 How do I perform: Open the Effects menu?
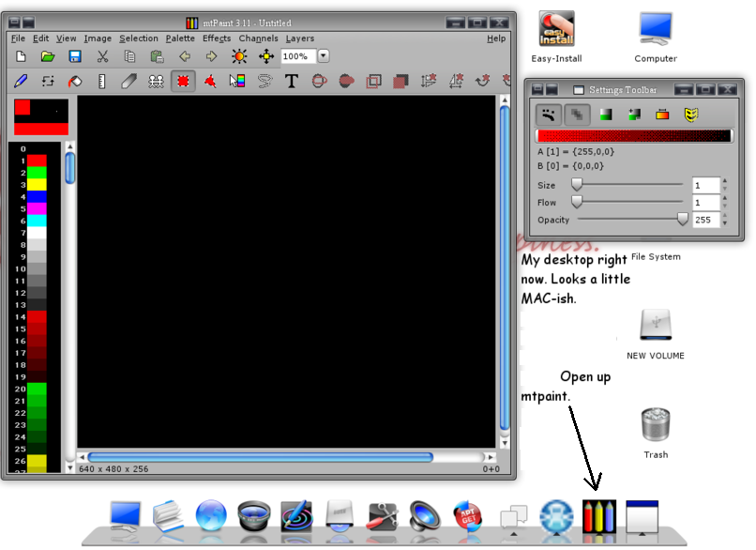(217, 38)
